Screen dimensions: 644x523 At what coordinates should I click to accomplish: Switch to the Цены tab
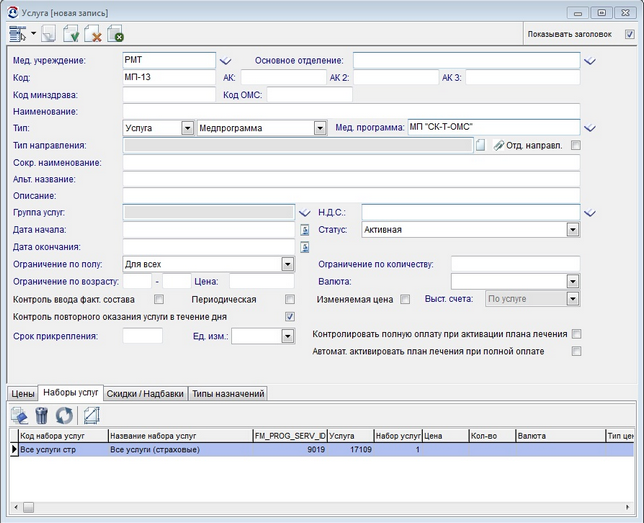[x=23, y=394]
